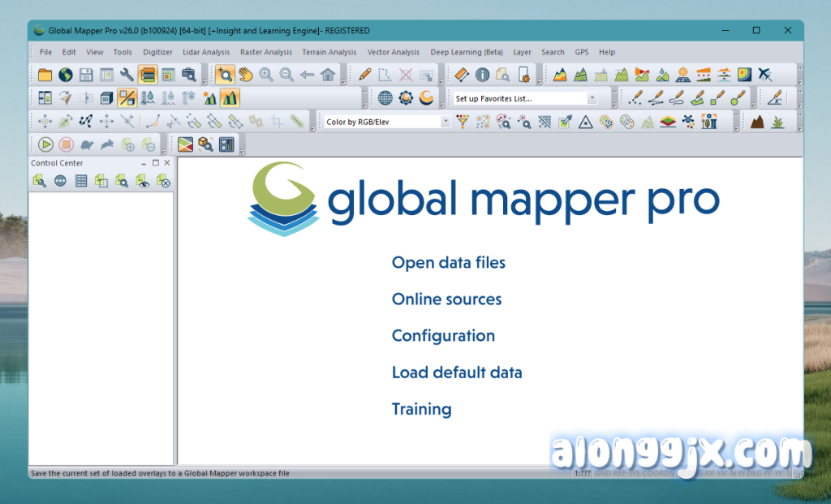Screen dimensions: 831x504
Task: Open the Terrain Analysis menu
Action: pos(329,52)
